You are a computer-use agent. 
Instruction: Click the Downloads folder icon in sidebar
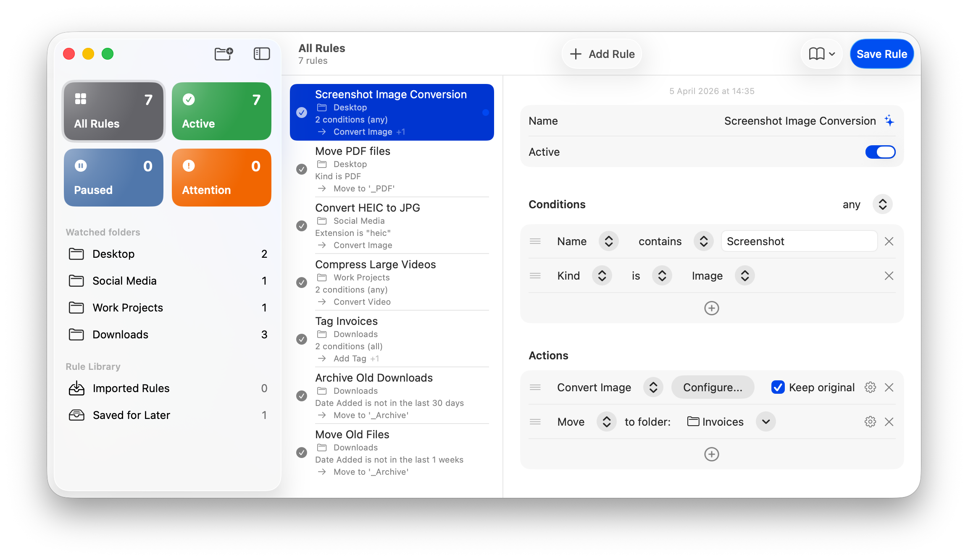76,335
